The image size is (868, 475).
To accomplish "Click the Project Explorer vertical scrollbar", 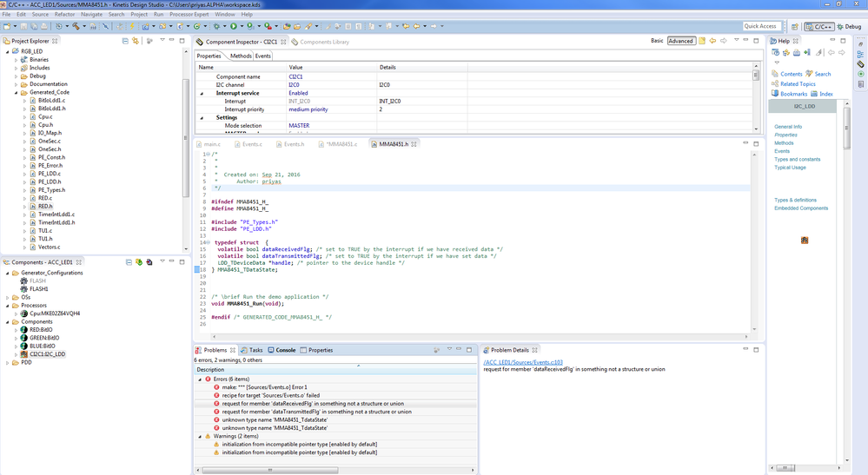I will click(x=185, y=138).
